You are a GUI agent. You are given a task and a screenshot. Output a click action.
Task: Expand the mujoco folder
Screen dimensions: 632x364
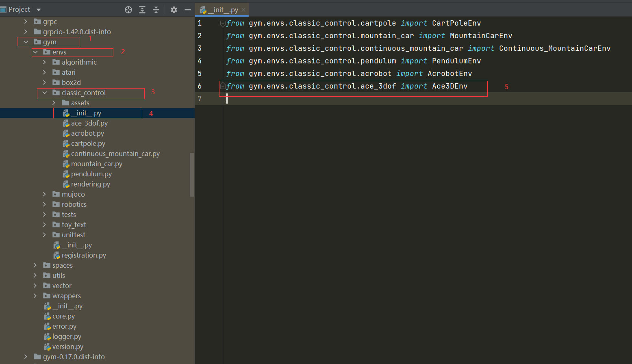click(x=44, y=194)
